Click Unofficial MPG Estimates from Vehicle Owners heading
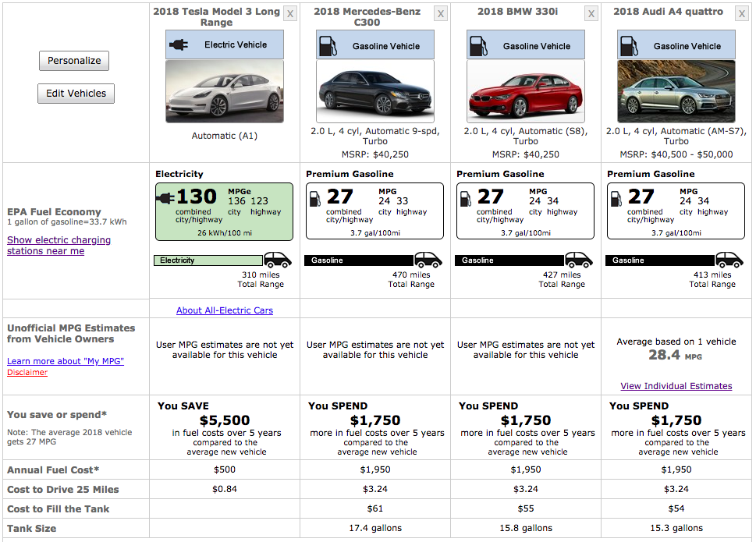This screenshot has width=756, height=542. [71, 334]
